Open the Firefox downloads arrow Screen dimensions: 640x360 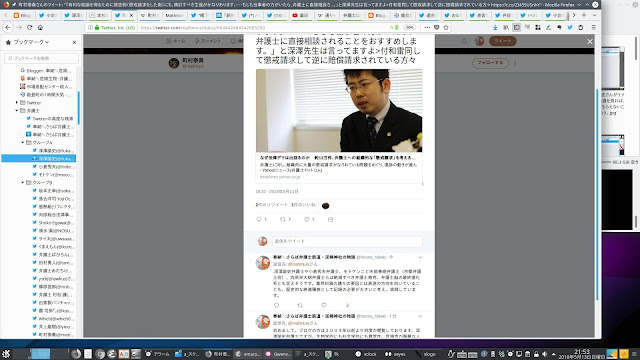495,27
